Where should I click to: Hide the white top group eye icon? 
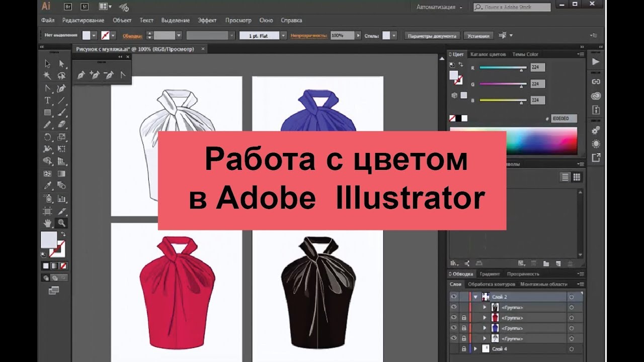[x=453, y=338]
